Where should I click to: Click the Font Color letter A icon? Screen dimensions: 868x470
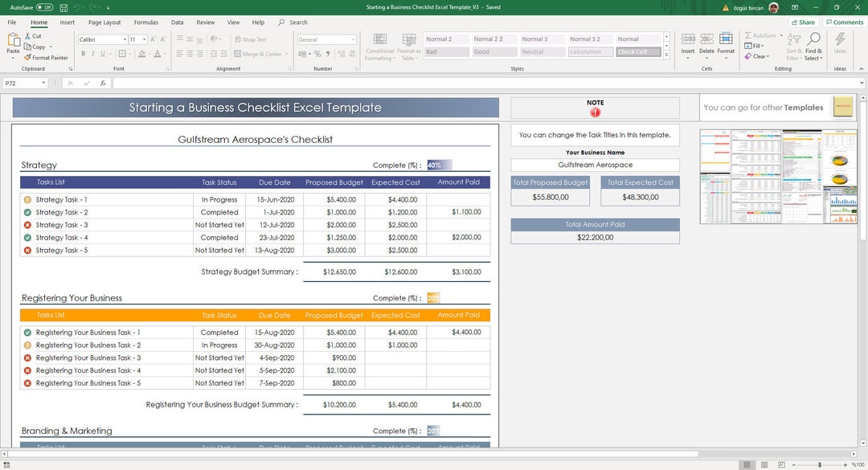(x=158, y=54)
